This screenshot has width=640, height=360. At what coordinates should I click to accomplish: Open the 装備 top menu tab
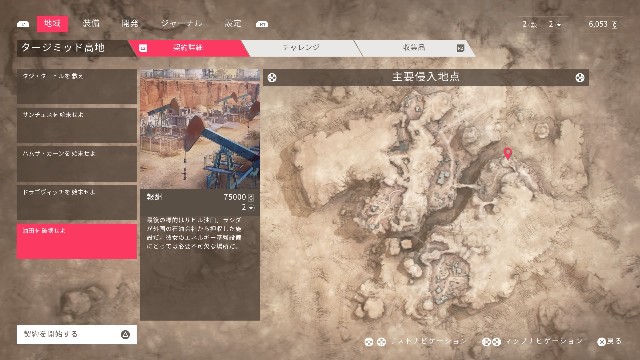pyautogui.click(x=91, y=23)
